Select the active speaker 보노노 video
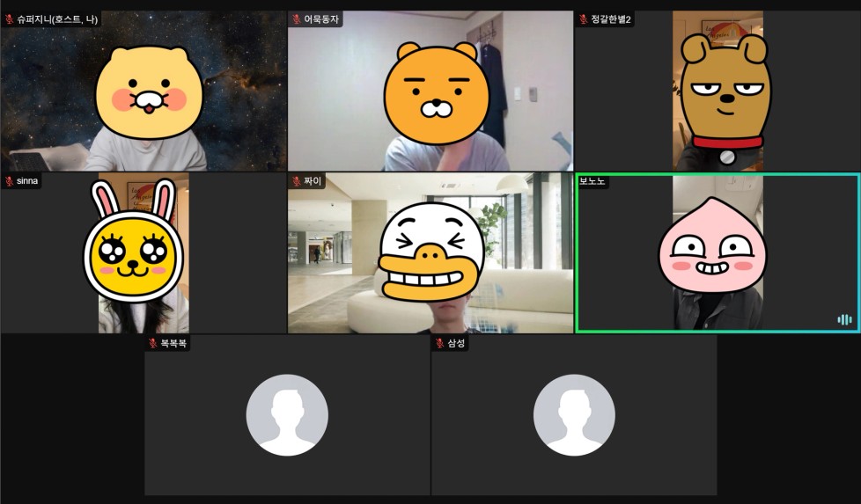This screenshot has width=861, height=504. point(717,252)
